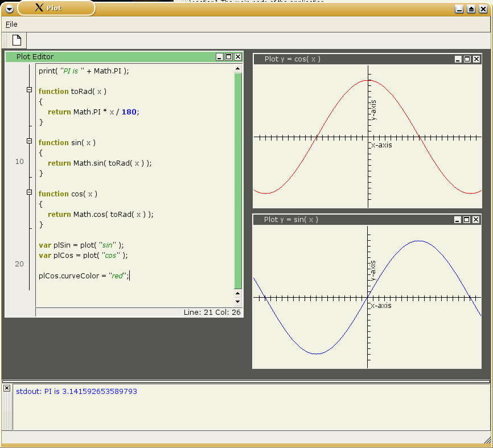This screenshot has height=448, width=493.
Task: Click the main window resize grip corner
Action: (x=487, y=439)
